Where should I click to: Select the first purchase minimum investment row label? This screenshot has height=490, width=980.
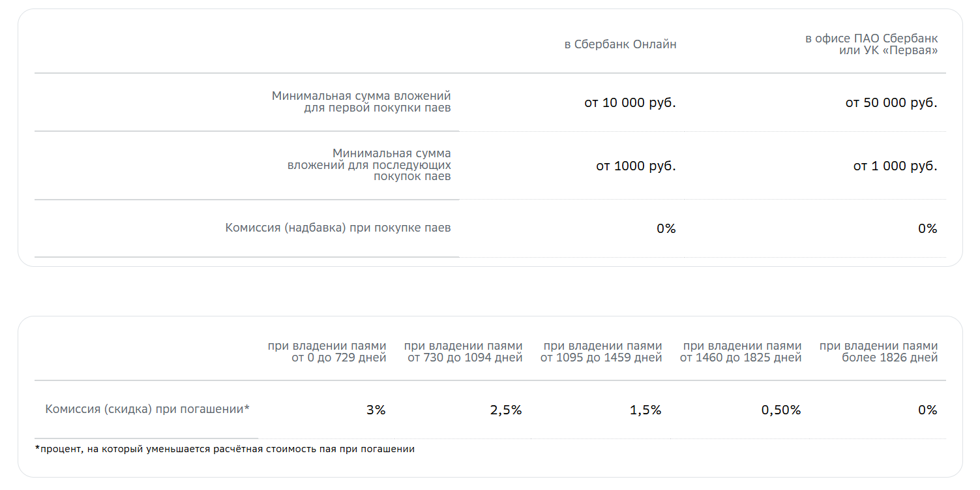point(361,102)
